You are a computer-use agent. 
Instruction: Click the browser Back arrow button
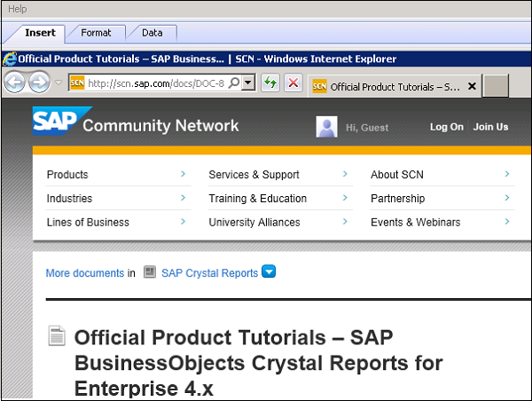[x=15, y=83]
